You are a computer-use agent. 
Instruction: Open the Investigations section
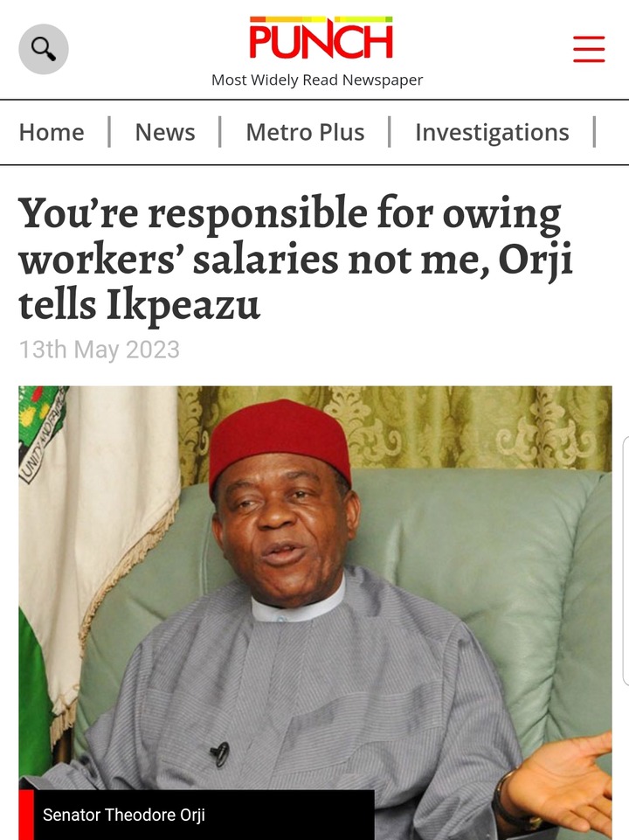click(492, 132)
